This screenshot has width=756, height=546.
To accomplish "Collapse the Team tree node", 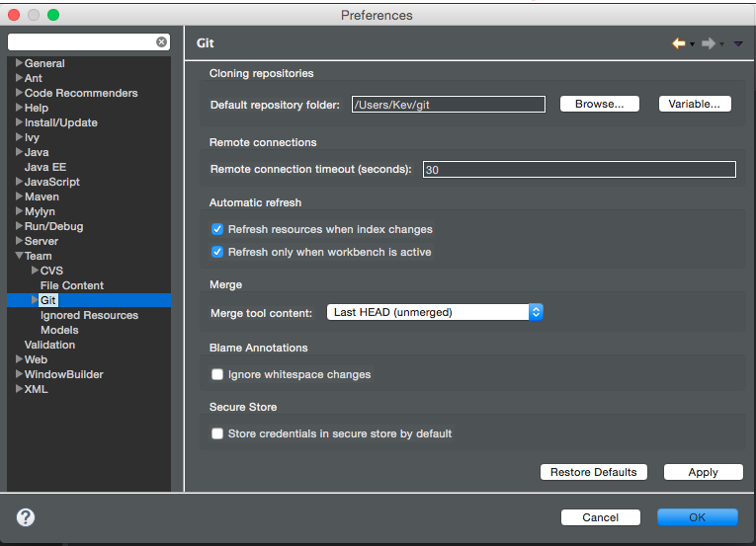I will (20, 256).
